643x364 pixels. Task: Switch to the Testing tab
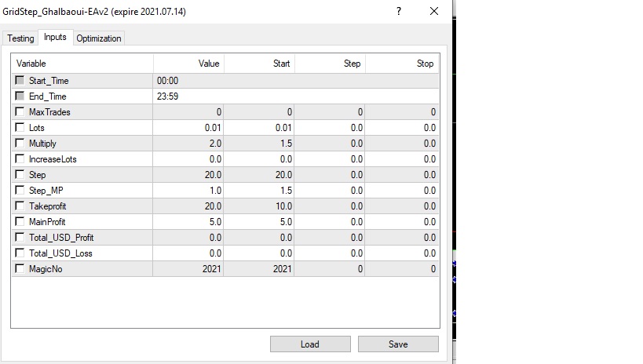coord(20,38)
